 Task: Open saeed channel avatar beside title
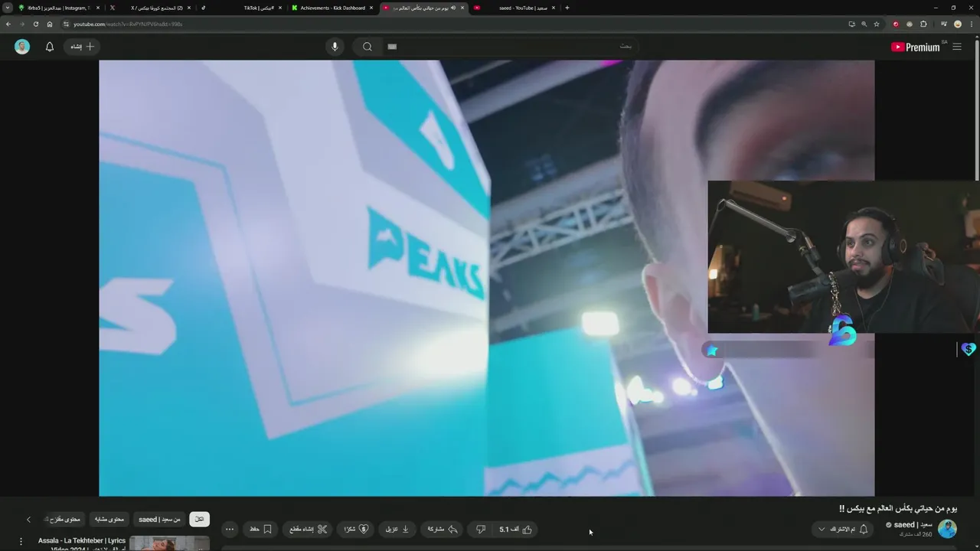tap(947, 528)
